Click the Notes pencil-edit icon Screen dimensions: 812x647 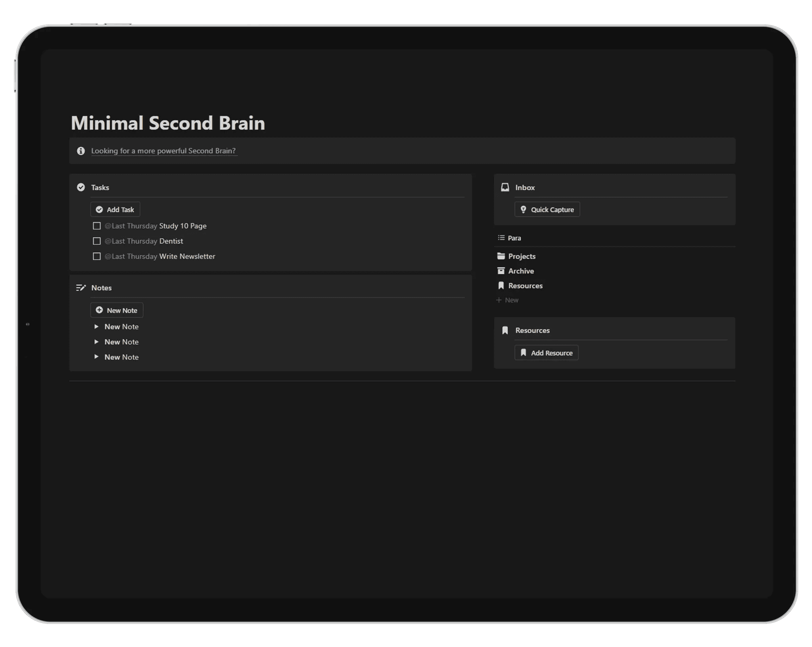(x=81, y=288)
